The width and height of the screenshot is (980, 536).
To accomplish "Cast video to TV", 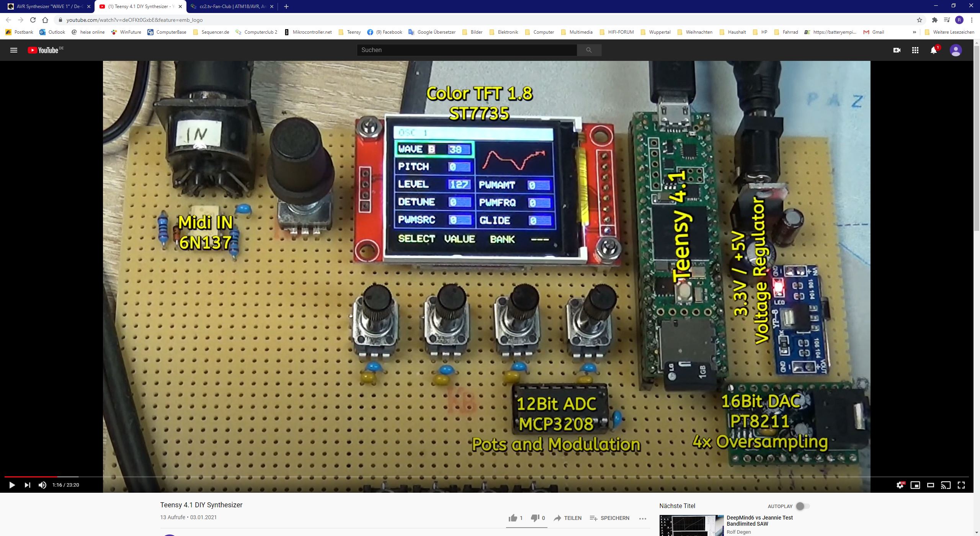I will [x=946, y=485].
